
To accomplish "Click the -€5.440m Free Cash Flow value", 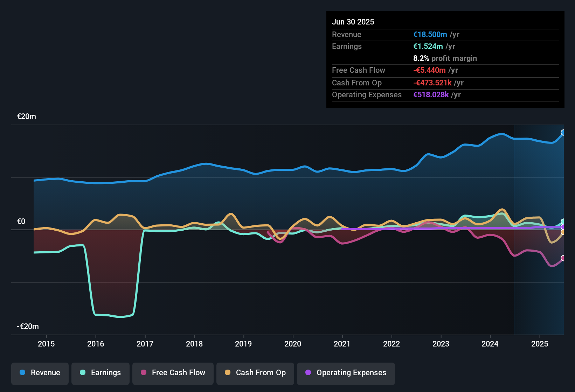I will [x=429, y=70].
